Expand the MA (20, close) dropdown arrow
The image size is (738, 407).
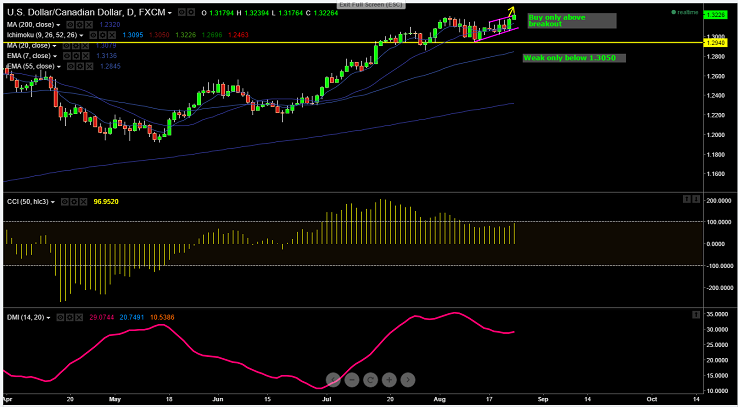pos(55,46)
